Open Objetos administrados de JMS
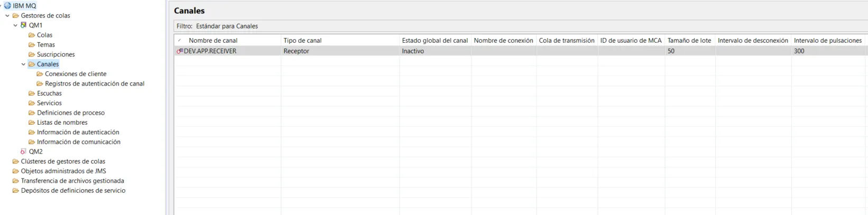The height and width of the screenshot is (215, 868). click(x=63, y=171)
